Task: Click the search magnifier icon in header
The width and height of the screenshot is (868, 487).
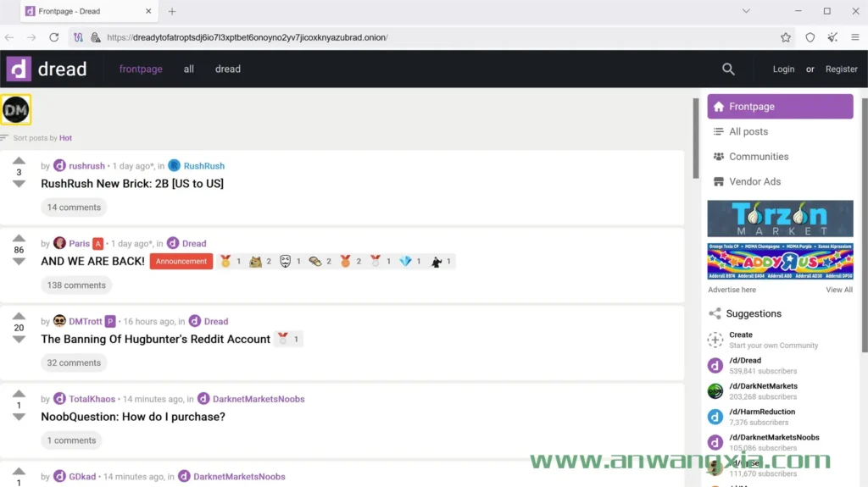Action: (x=728, y=69)
